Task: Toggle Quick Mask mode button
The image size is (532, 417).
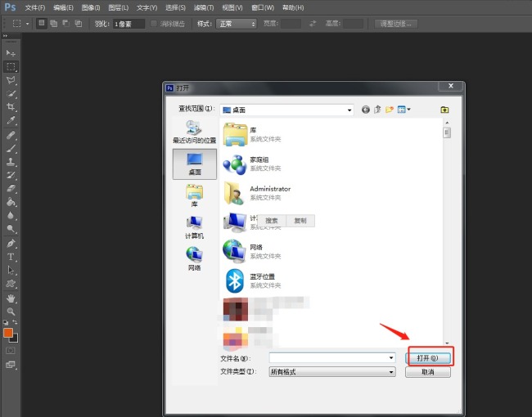Action: pos(11,350)
